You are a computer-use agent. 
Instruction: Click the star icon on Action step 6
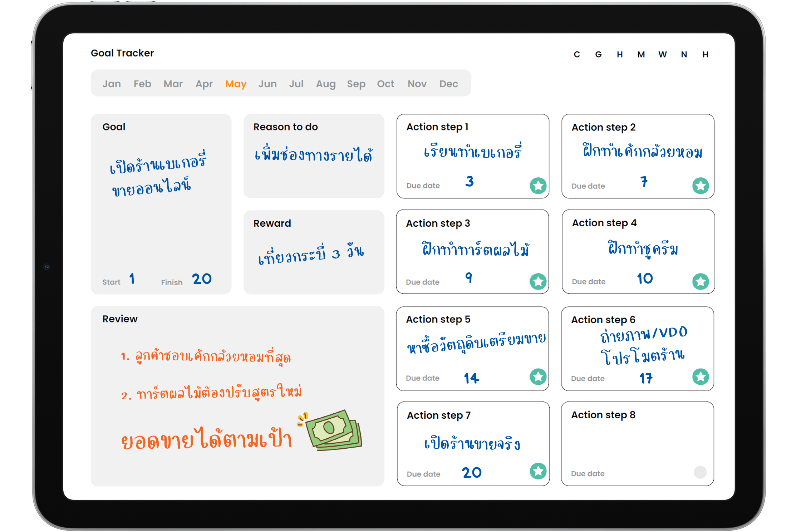pyautogui.click(x=701, y=376)
